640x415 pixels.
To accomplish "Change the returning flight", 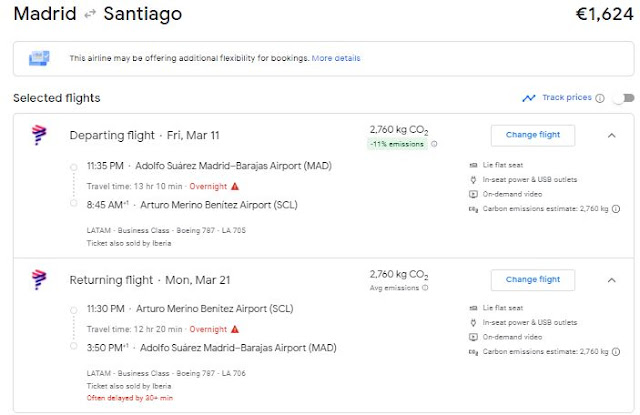I will point(533,279).
